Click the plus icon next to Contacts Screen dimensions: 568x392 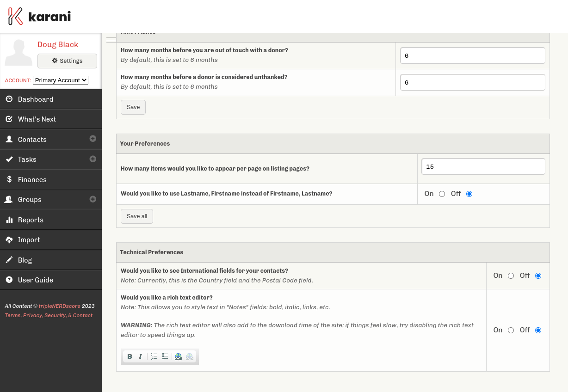93,139
